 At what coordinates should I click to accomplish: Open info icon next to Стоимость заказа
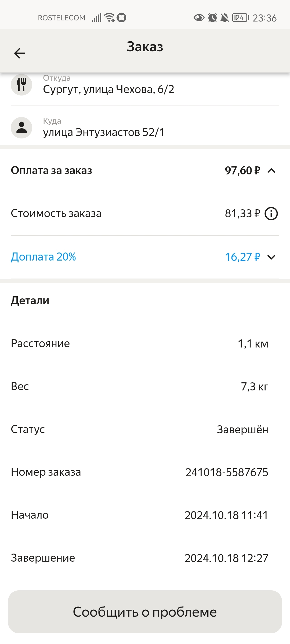[271, 214]
